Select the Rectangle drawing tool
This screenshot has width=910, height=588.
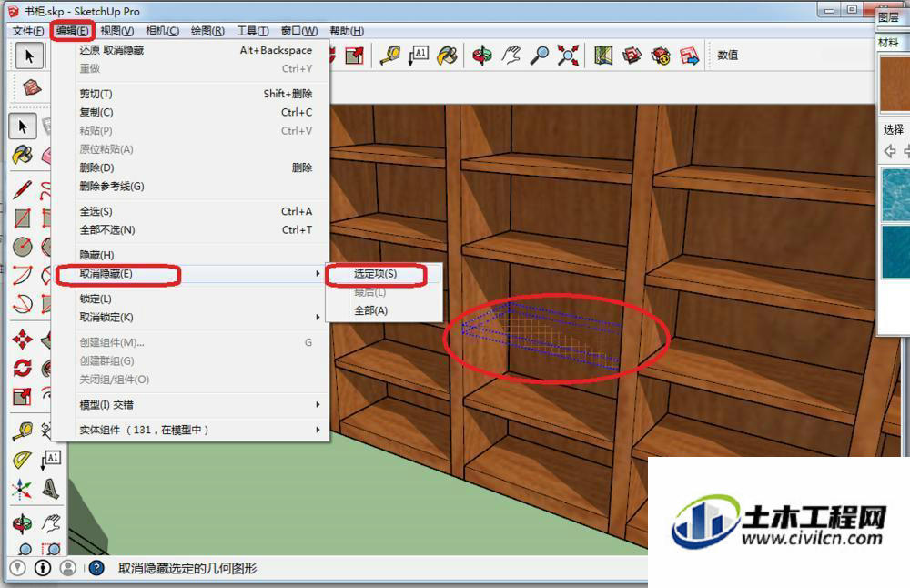pos(23,218)
